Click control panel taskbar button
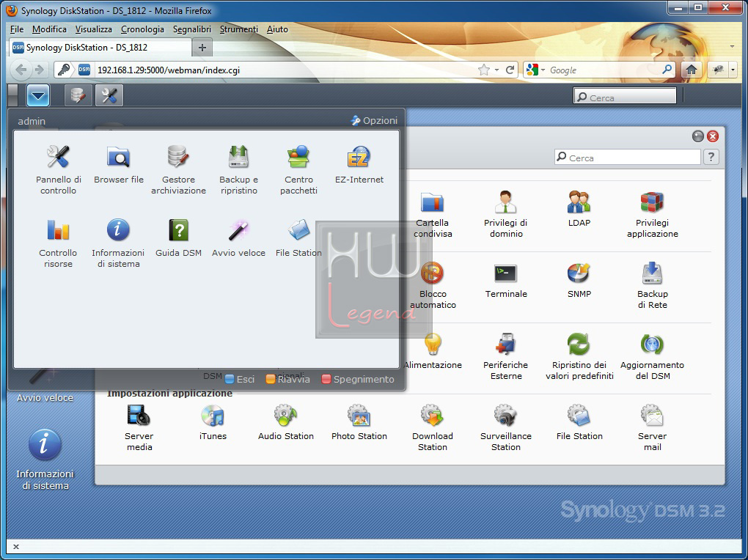 (109, 95)
